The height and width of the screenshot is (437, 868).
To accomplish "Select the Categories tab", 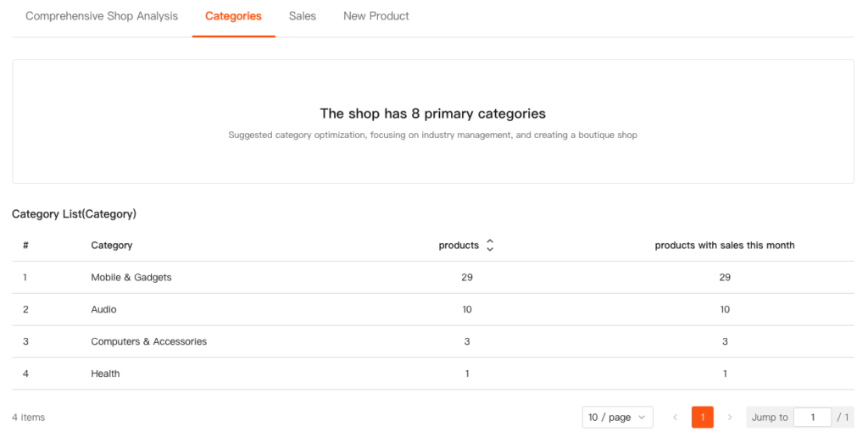I will tap(233, 16).
